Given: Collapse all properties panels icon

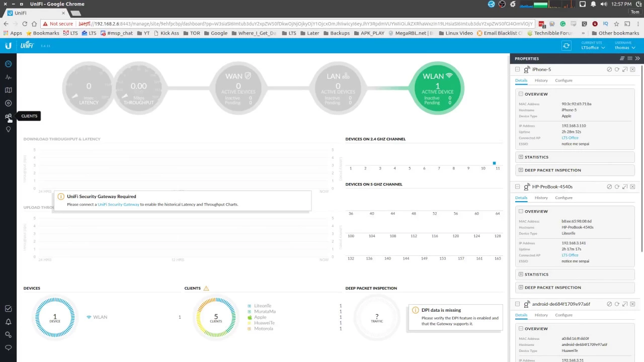Looking at the screenshot, I should pos(622,59).
